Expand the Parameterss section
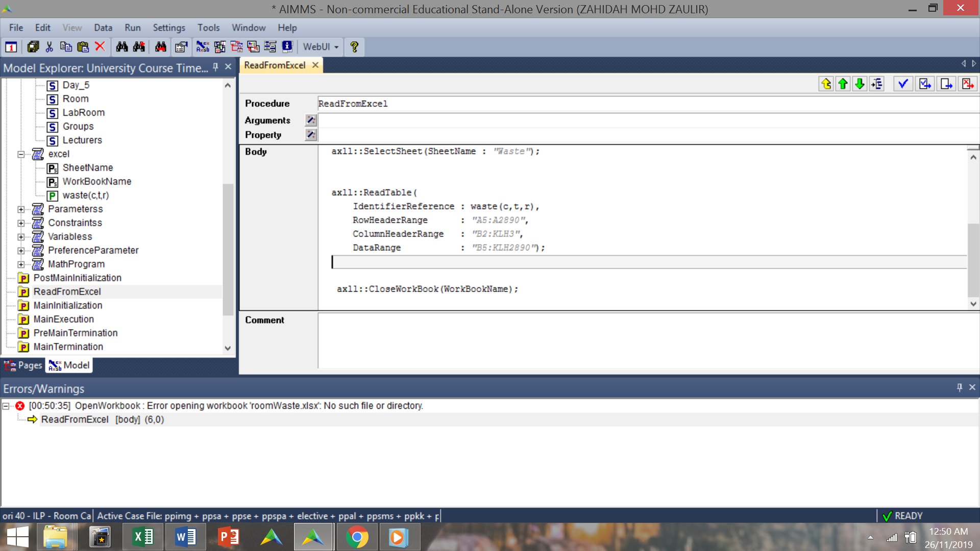980x551 pixels. [x=21, y=209]
